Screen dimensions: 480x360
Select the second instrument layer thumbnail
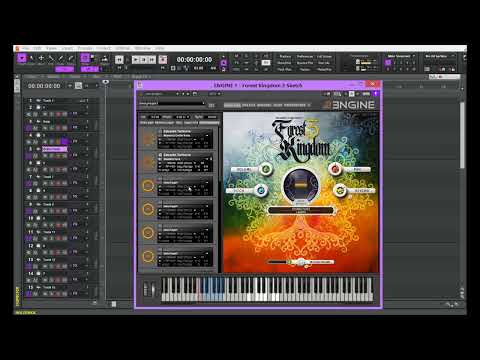148,162
